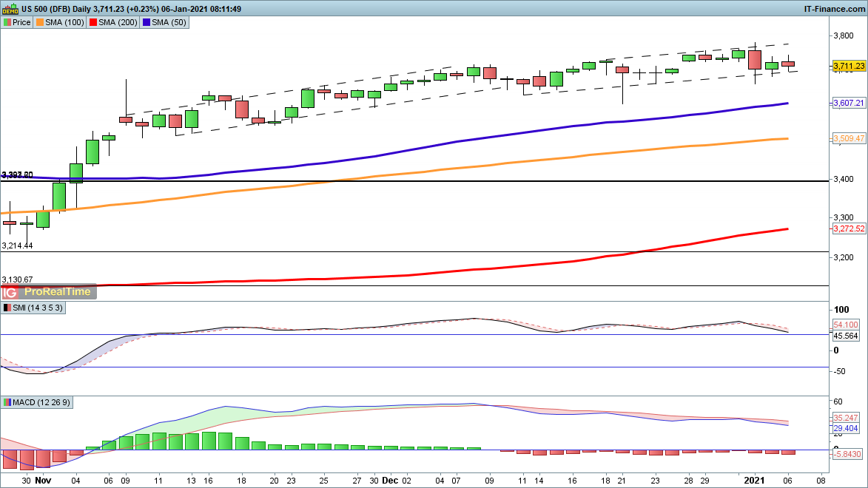The image size is (868, 488).
Task: Click the orange SMA (100) color swatch
Action: click(39, 23)
